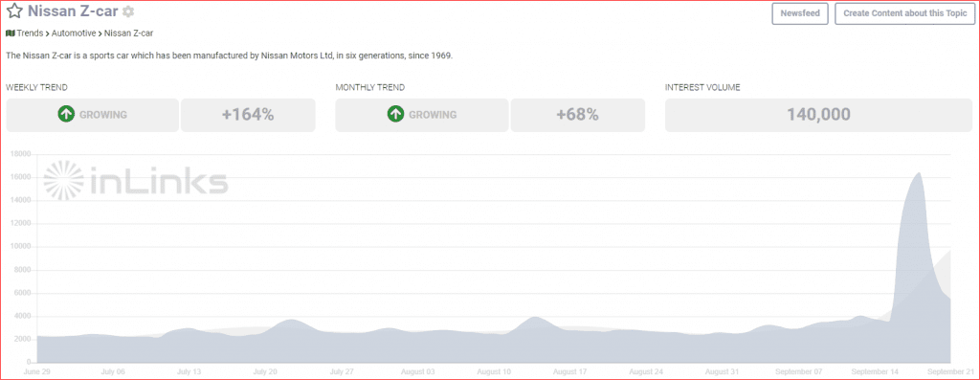Screen dimensions: 980x380
Task: Click the monthly +68% value box
Action: point(577,115)
